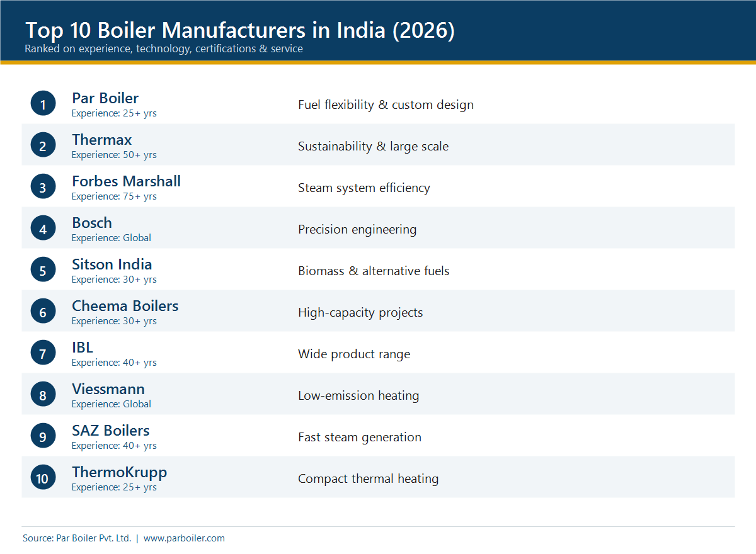Click 'Experience: 40+ yrs' under IBL
The width and height of the screenshot is (756, 554).
(114, 363)
